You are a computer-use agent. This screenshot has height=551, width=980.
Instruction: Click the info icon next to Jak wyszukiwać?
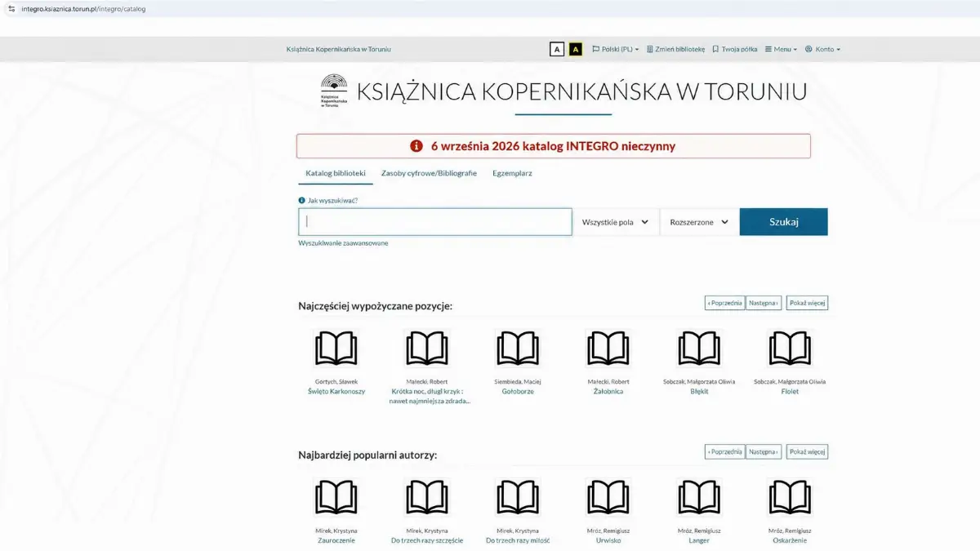tap(301, 200)
